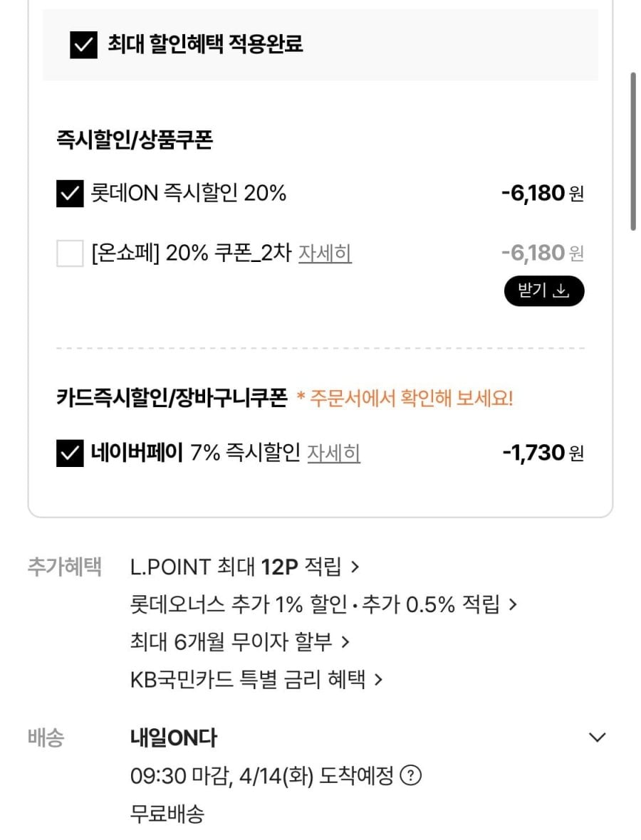The image size is (641, 840).
Task: Toggle 최대 할인혜택 적용완료 checkbox
Action: [x=83, y=45]
